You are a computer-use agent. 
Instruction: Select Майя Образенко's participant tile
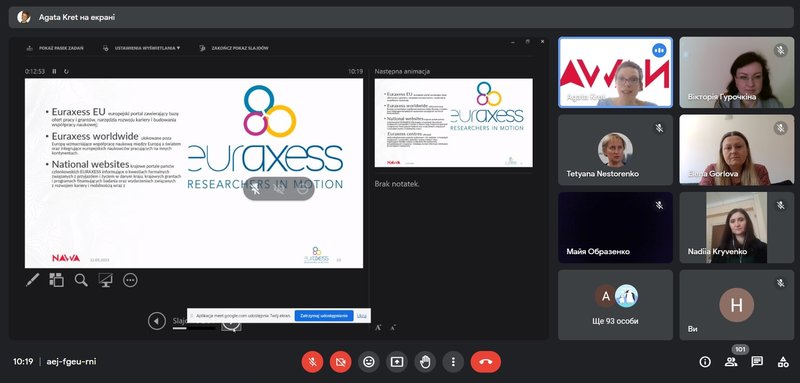(615, 227)
